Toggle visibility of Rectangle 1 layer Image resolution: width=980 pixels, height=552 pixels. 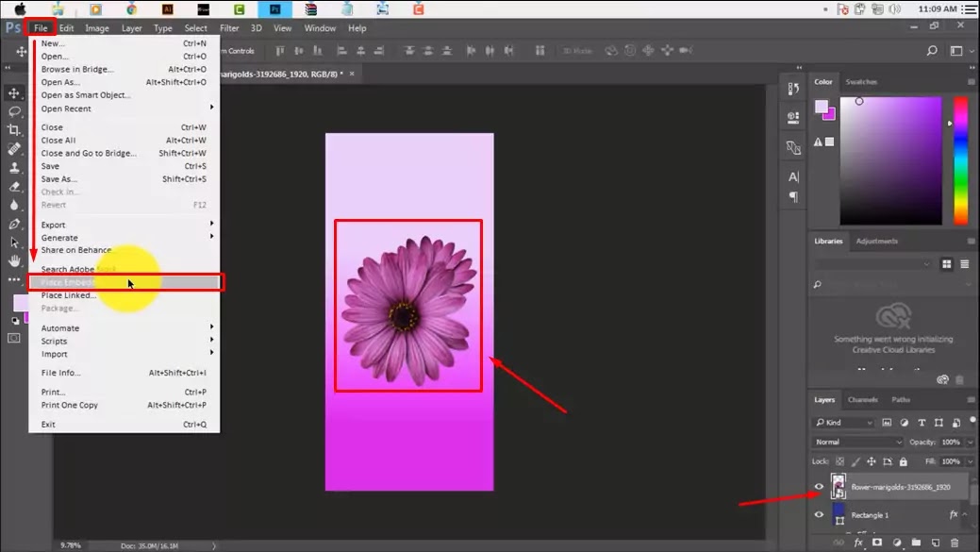pos(819,515)
